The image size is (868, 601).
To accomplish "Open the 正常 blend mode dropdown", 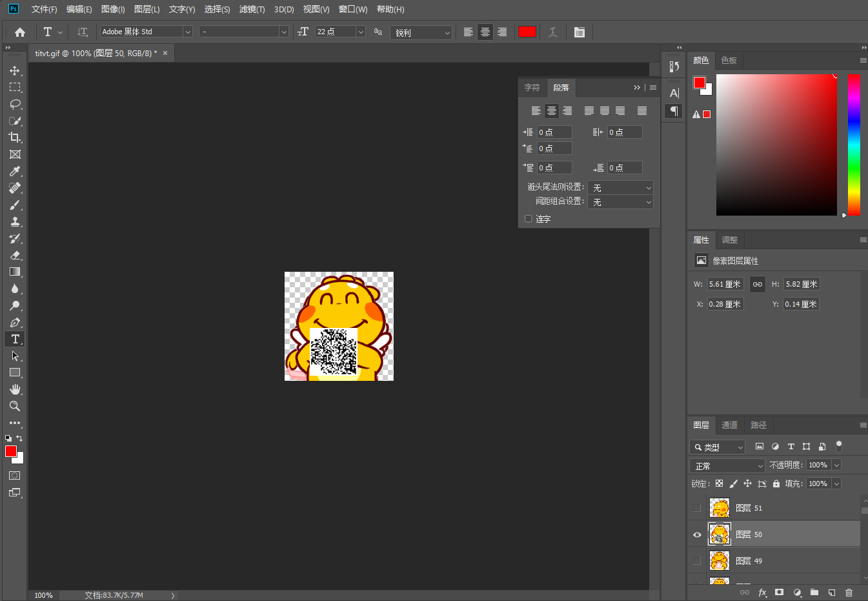I will [x=727, y=465].
